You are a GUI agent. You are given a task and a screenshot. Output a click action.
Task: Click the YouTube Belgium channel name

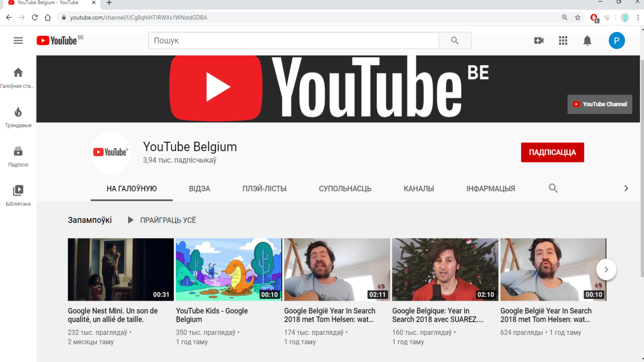coord(190,147)
